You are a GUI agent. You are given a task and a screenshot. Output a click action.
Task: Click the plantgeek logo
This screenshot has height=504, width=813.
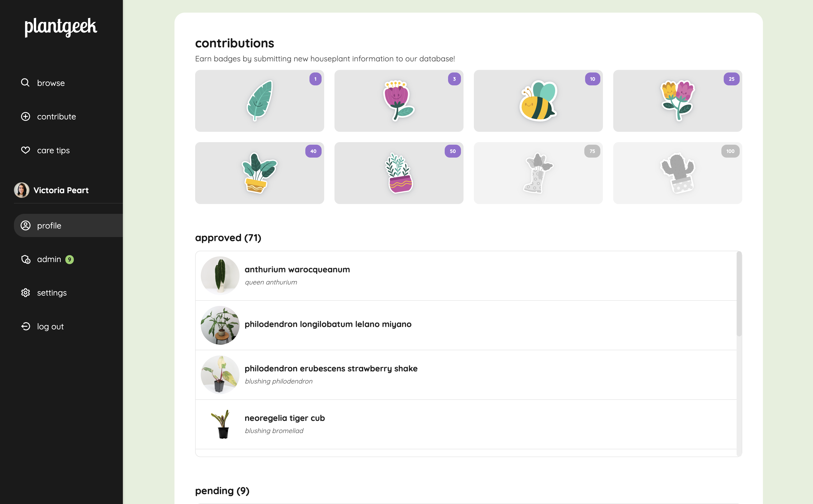(61, 27)
